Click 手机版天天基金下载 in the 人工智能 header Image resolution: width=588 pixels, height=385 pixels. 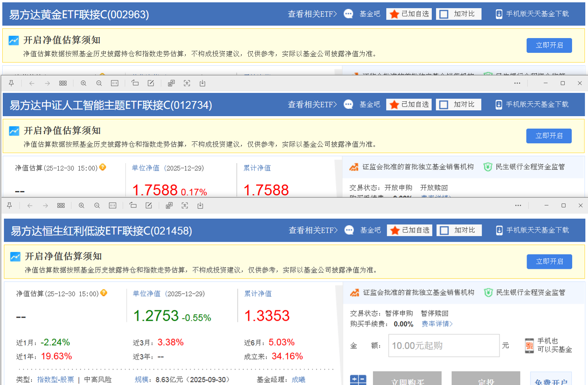tap(532, 105)
